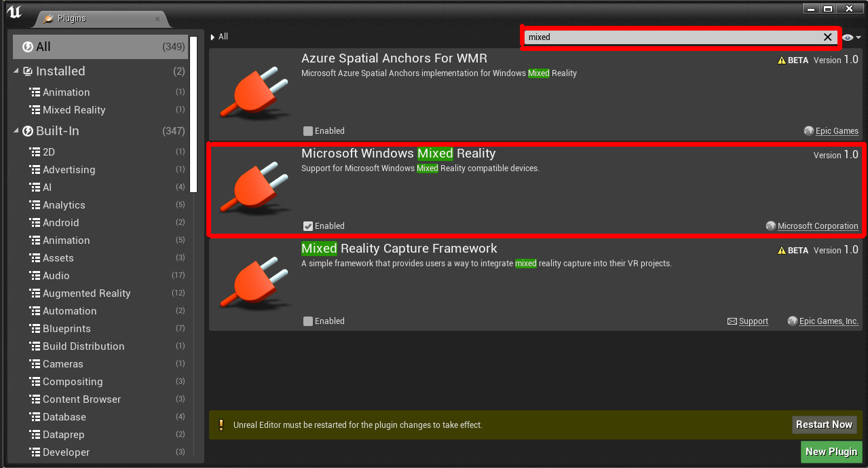Image resolution: width=868 pixels, height=468 pixels.
Task: Click the Mixed Reality Capture Framework plug icon
Action: 254,284
